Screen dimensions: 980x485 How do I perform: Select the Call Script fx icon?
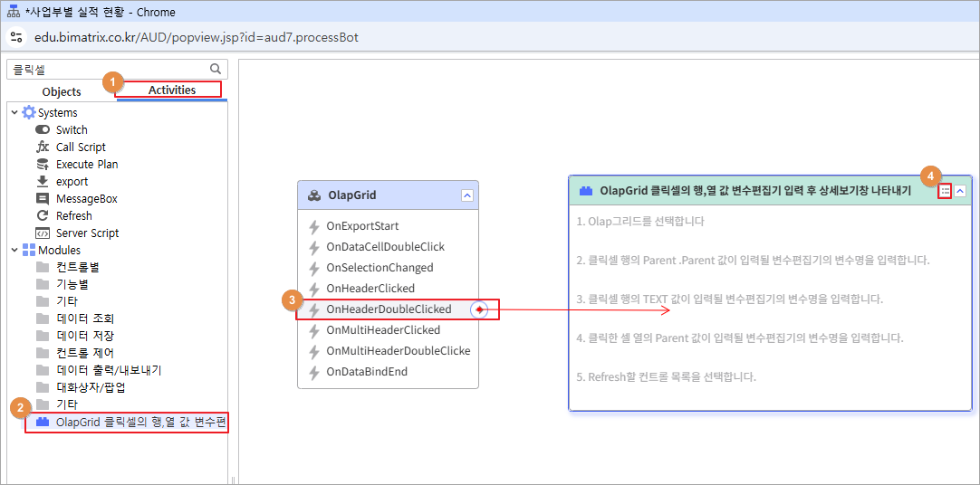[43, 147]
